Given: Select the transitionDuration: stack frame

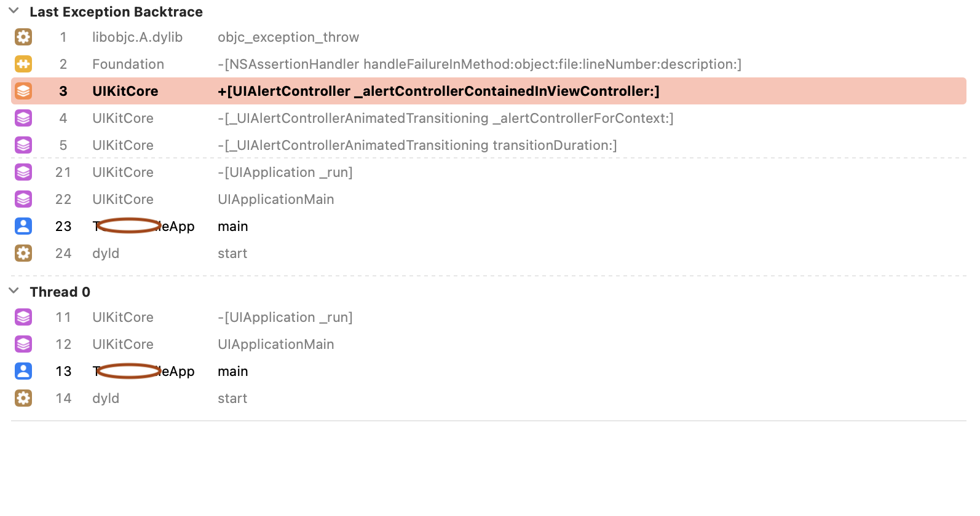Looking at the screenshot, I should (x=417, y=146).
